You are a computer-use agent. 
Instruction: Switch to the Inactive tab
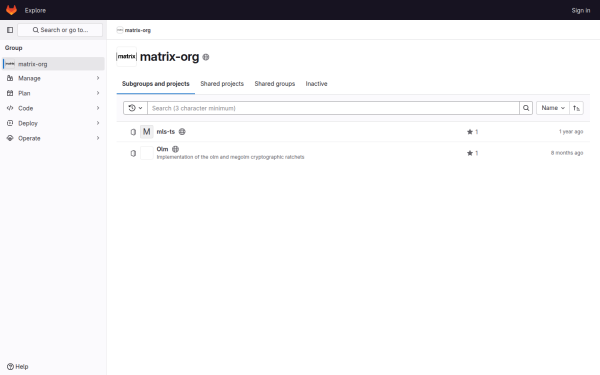pyautogui.click(x=316, y=84)
